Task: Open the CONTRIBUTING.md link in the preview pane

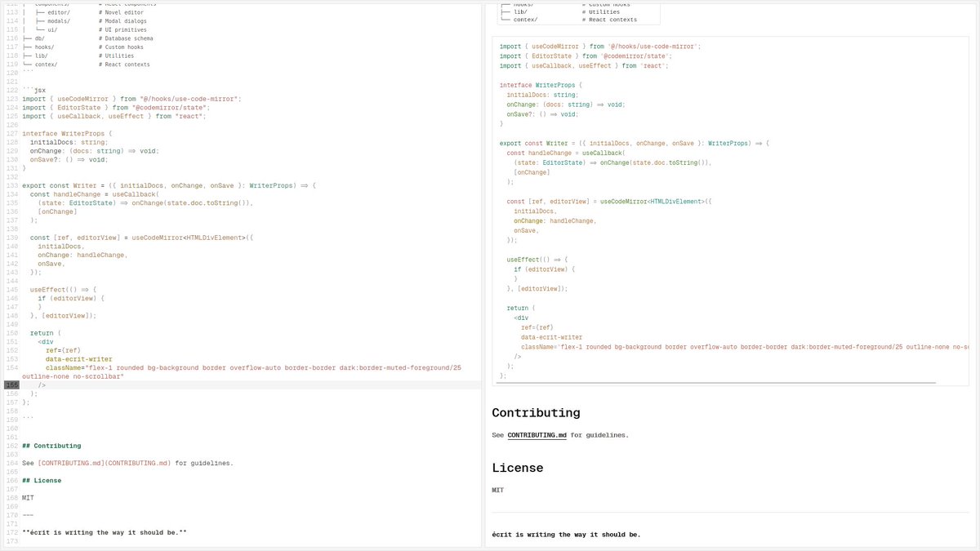Action: 537,435
